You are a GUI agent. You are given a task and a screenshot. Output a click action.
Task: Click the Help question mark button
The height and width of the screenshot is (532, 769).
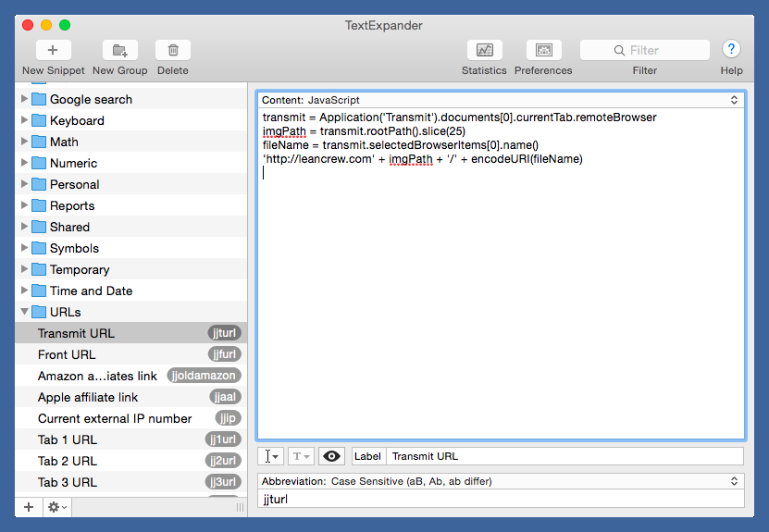tap(731, 50)
